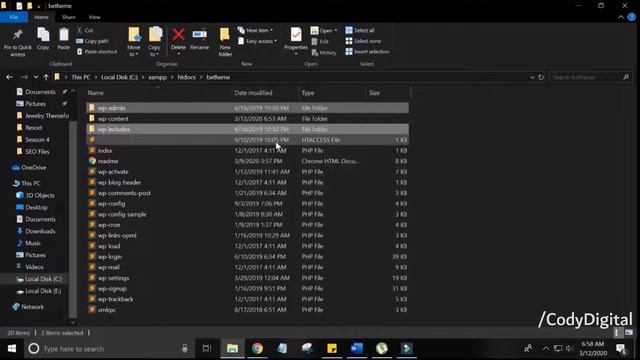
Task: Click Copy path in Clipboard group
Action: coord(92,41)
